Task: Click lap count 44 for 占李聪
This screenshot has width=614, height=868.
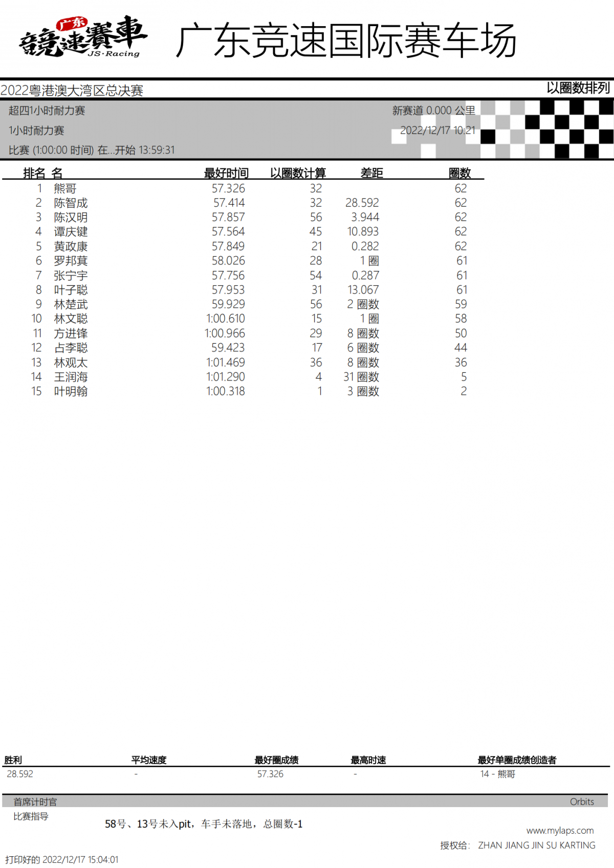Action: click(461, 348)
